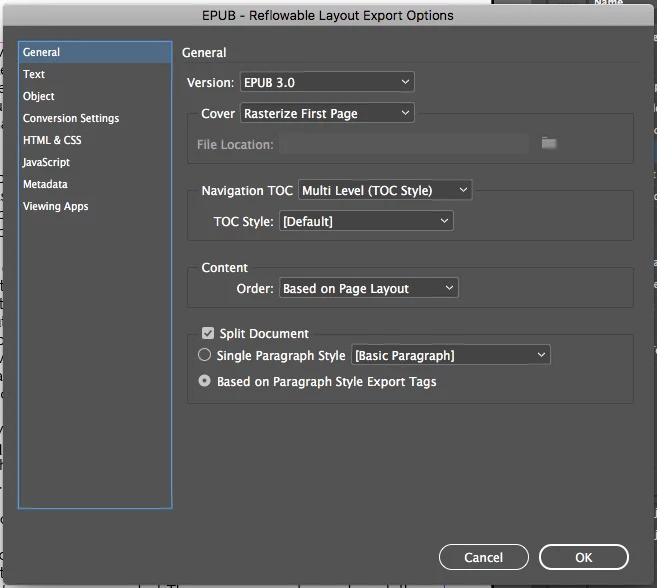Go to Conversion Settings category
The width and height of the screenshot is (657, 588).
[95, 118]
